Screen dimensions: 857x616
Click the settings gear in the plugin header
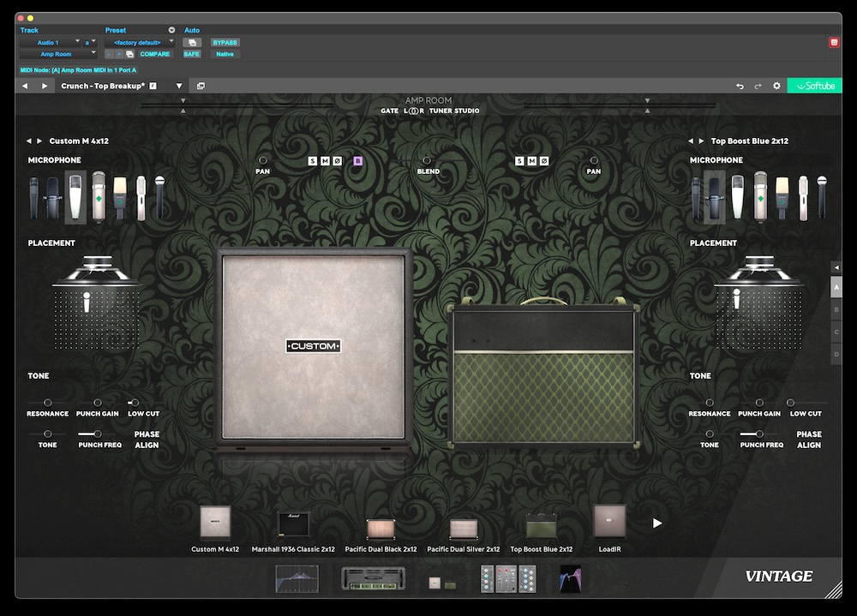tap(776, 86)
